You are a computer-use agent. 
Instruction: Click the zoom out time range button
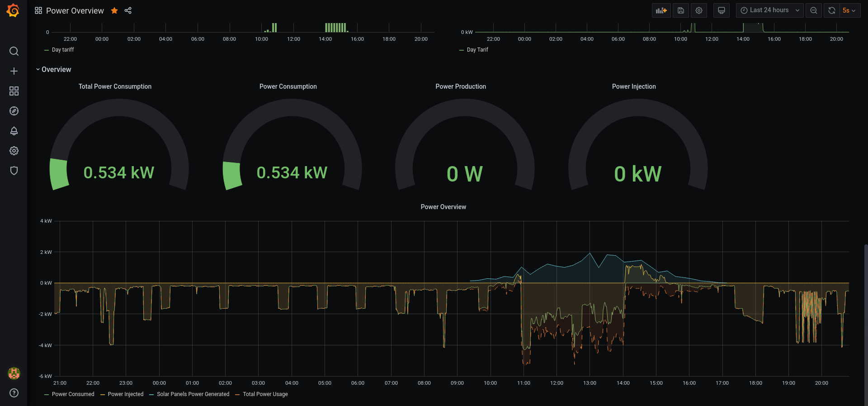[x=813, y=10]
